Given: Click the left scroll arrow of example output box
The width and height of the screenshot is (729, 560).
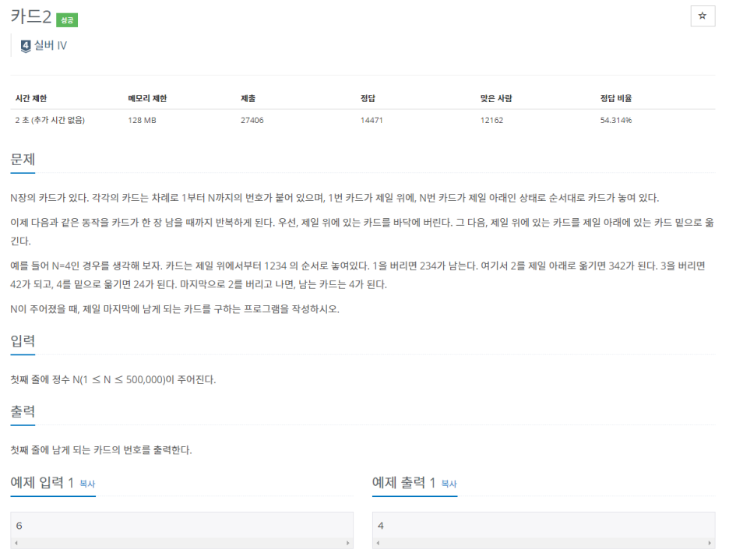Looking at the screenshot, I should (378, 543).
